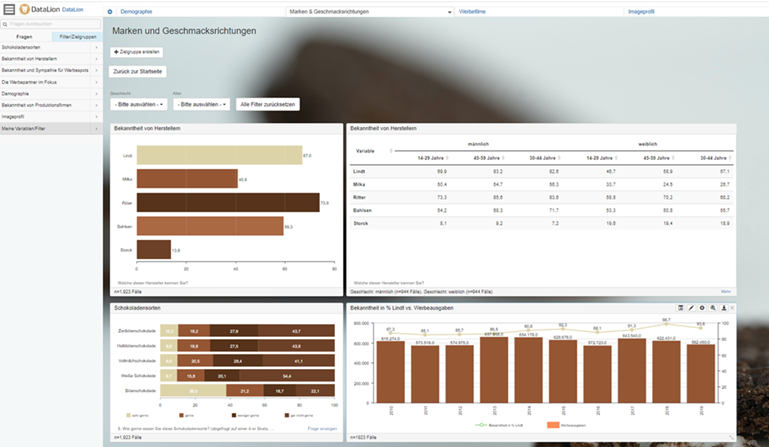Switch to the Filter/Zielgruppen tab
769x447 pixels.
point(77,37)
